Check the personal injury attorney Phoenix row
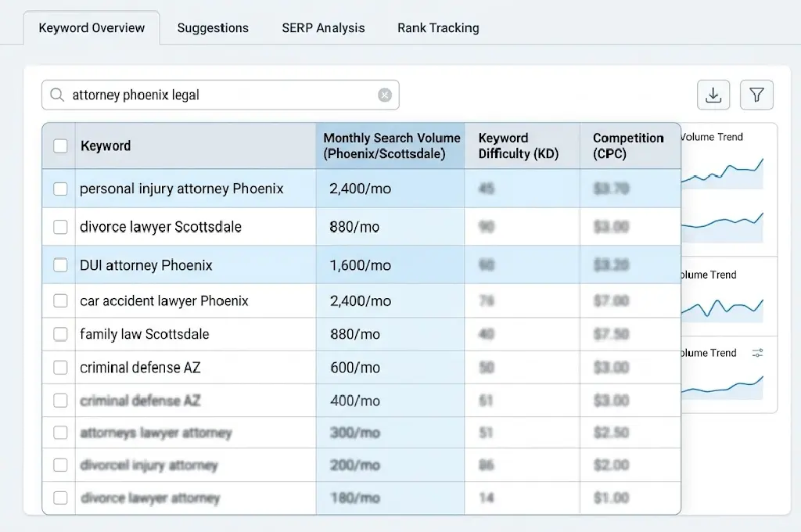This screenshot has width=801, height=532. pos(60,189)
